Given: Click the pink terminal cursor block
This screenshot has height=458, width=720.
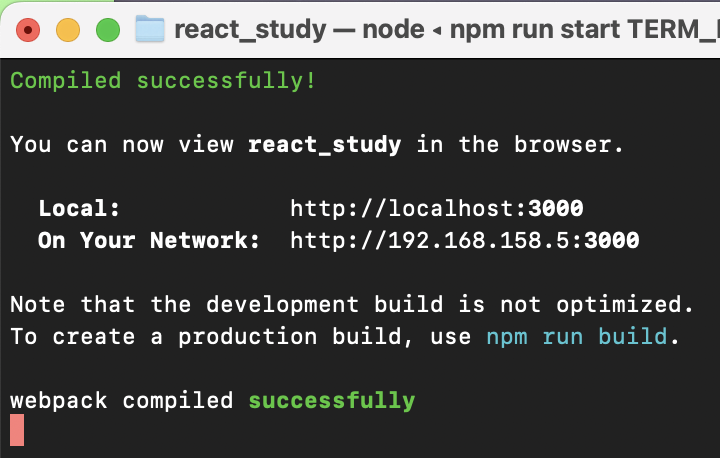Looking at the screenshot, I should tap(17, 430).
